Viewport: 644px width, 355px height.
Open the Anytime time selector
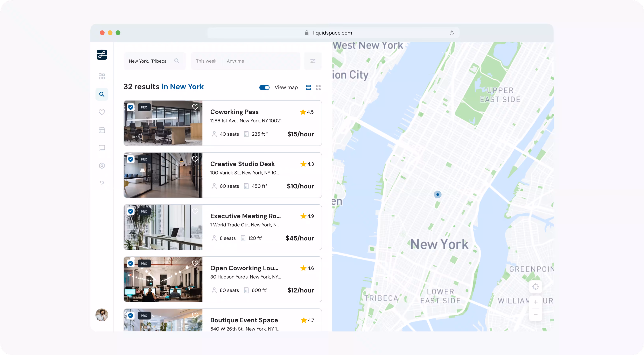point(235,61)
